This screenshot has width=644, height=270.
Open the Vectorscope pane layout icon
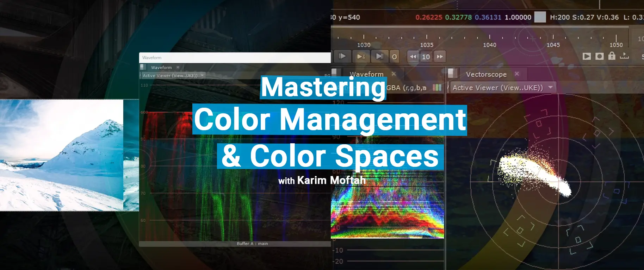452,74
